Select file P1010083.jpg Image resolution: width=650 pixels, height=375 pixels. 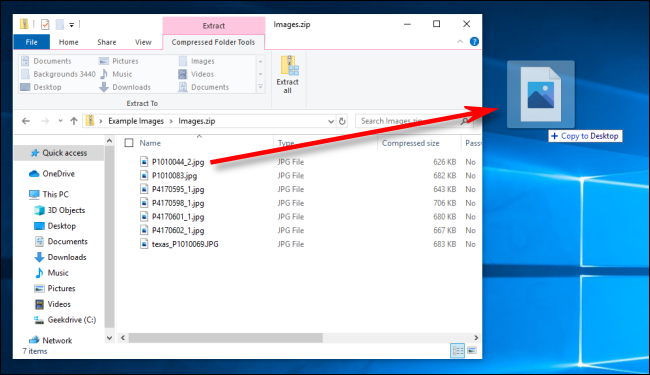[x=169, y=176]
